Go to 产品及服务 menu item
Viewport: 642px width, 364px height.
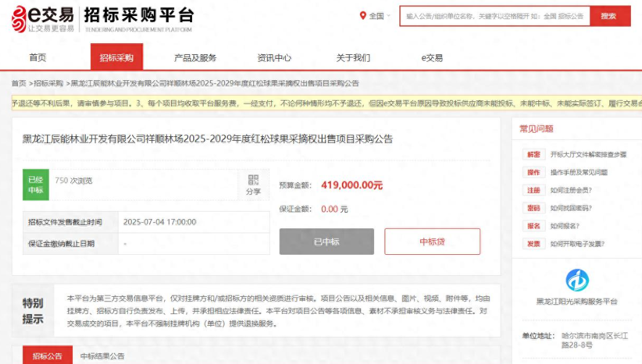(x=195, y=57)
